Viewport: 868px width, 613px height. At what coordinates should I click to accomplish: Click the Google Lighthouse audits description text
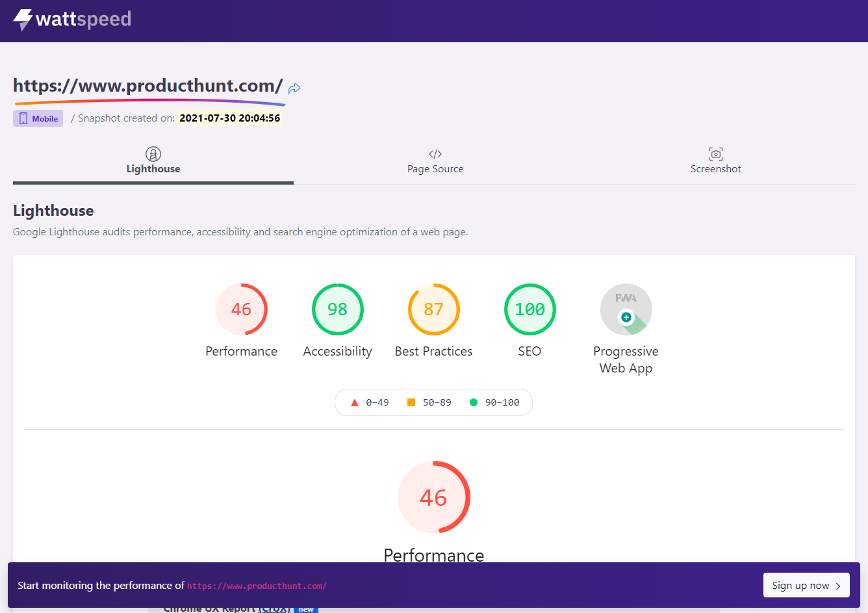[x=240, y=232]
